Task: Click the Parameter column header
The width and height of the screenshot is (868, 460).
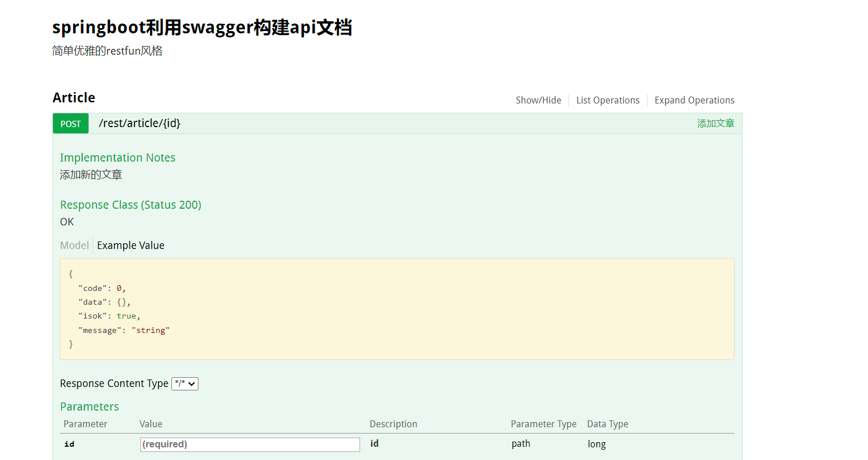Action: pos(86,424)
